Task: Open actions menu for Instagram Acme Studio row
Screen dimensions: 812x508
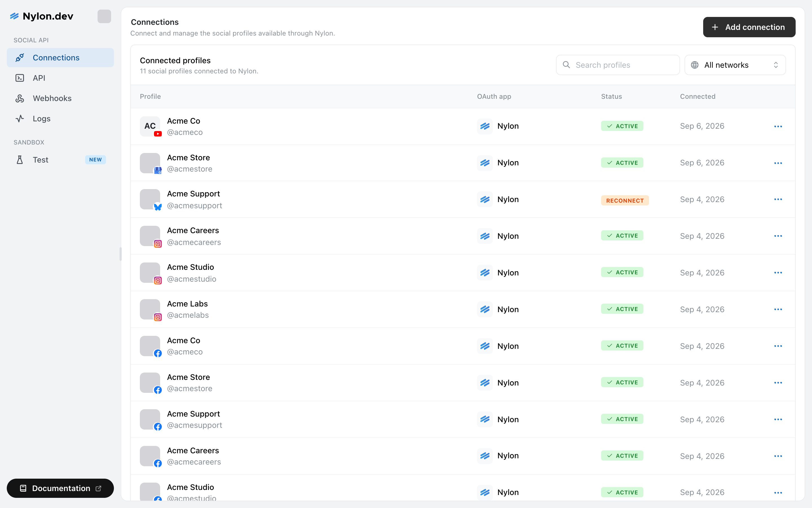Action: coord(778,272)
